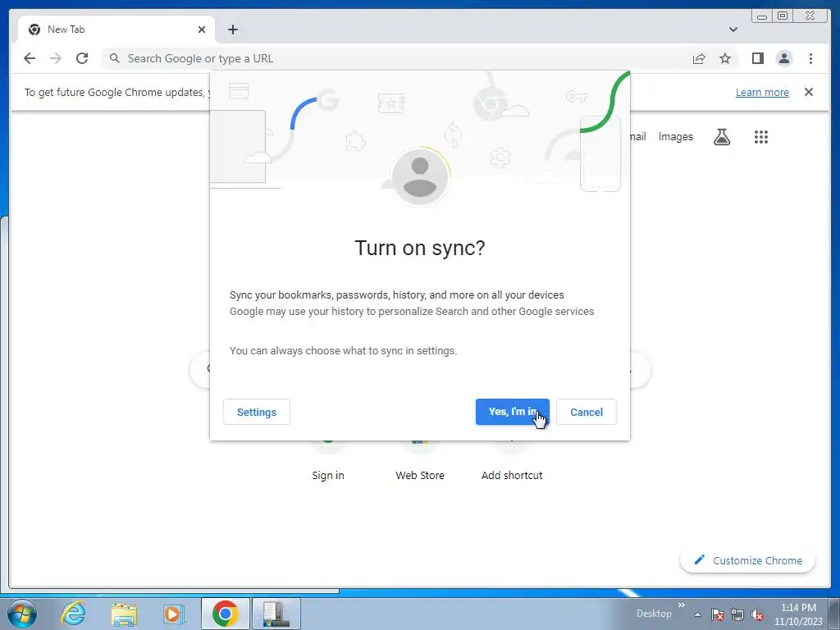
Task: Open the clock showing 1:14 PM
Action: 798,614
